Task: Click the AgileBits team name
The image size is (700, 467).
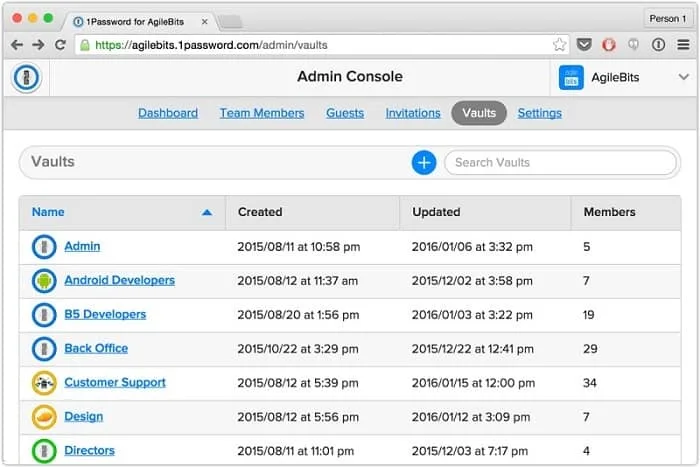Action: tap(615, 78)
